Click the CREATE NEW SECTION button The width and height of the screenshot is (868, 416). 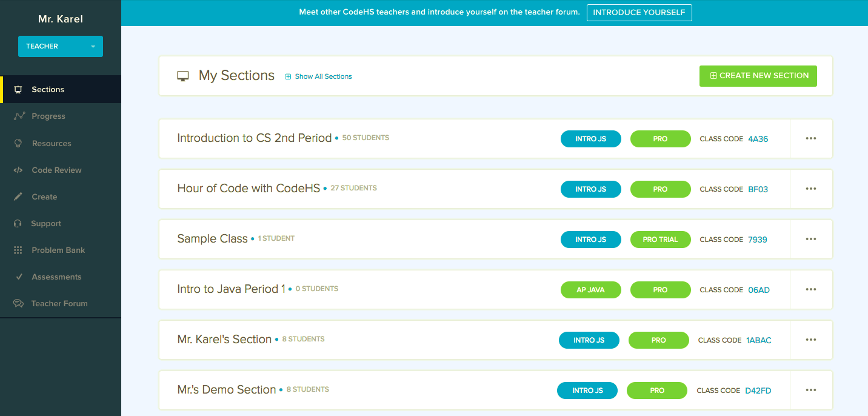758,76
